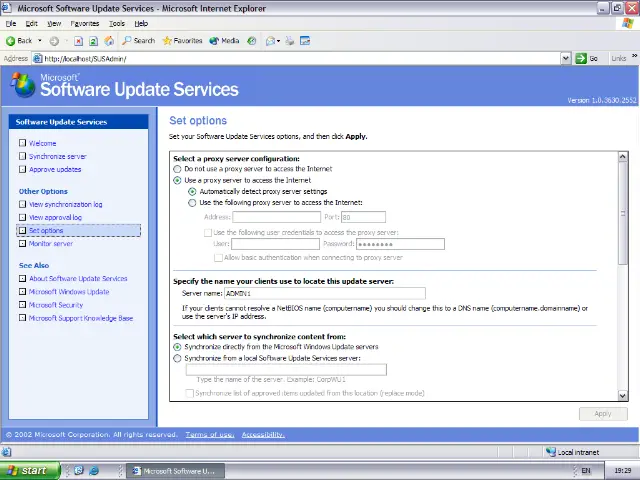Choose synchronize from a local Software Update Services server
Screen dimensions: 640x480
pyautogui.click(x=178, y=358)
